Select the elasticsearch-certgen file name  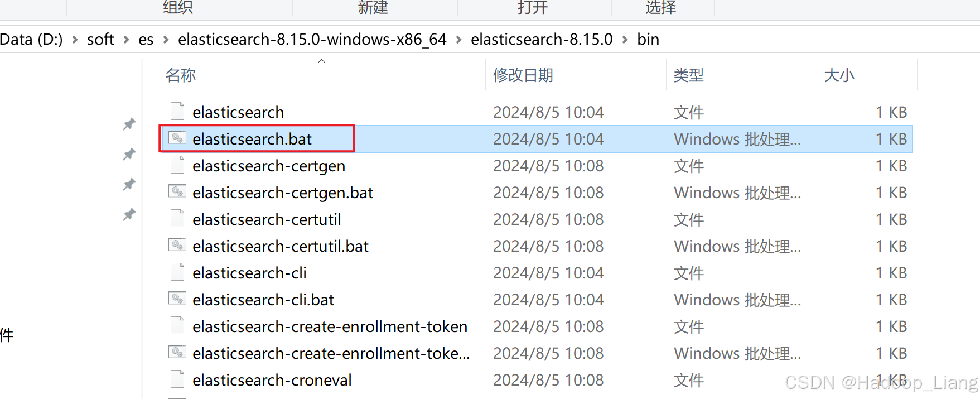[x=269, y=166]
